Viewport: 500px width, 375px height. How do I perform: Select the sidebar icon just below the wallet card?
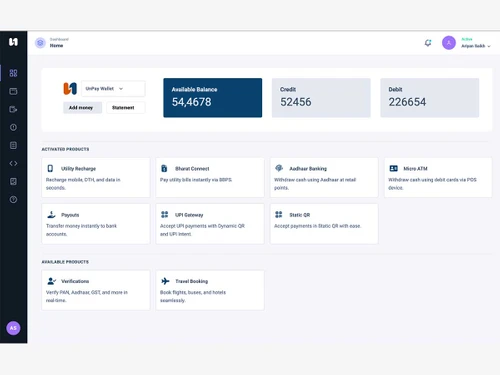click(13, 109)
